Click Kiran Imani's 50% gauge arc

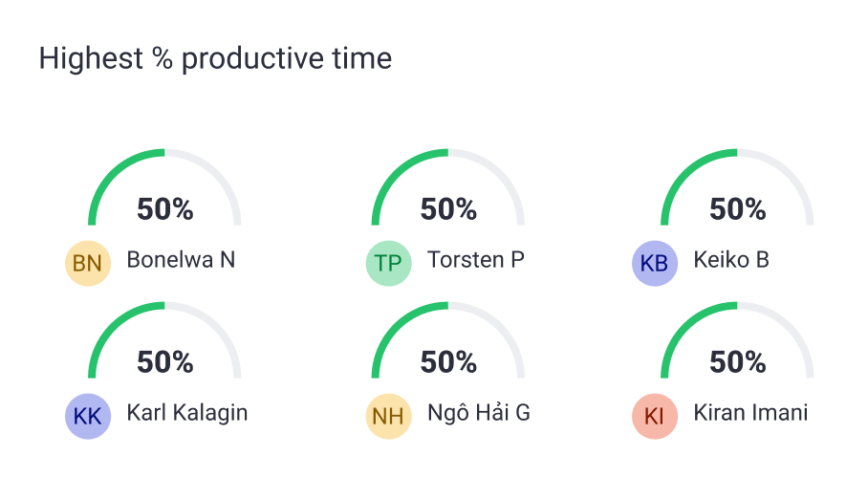[x=737, y=340]
